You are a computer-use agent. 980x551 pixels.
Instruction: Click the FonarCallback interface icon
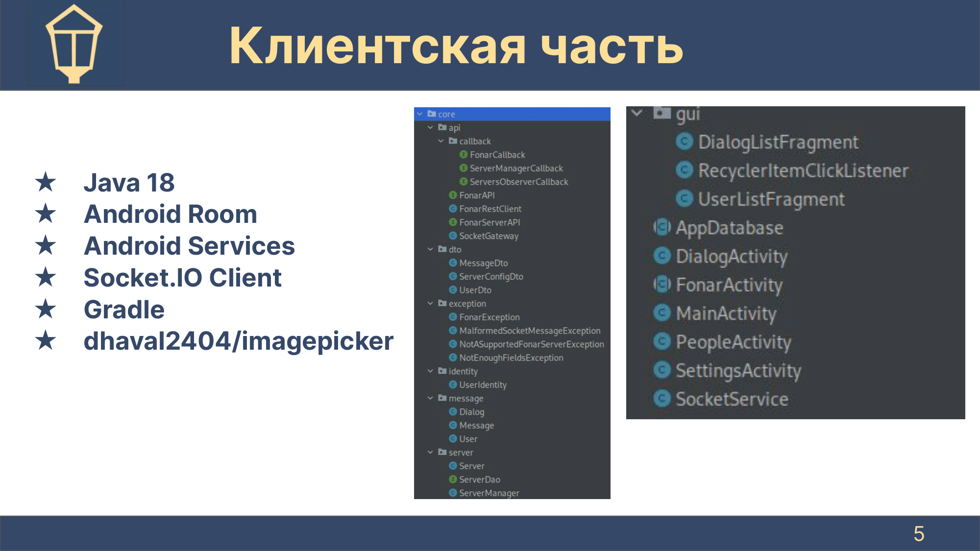[x=463, y=155]
